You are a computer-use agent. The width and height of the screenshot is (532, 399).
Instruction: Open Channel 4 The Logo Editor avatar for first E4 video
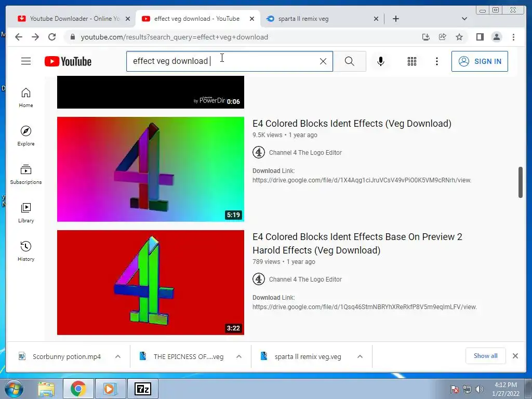coord(259,152)
